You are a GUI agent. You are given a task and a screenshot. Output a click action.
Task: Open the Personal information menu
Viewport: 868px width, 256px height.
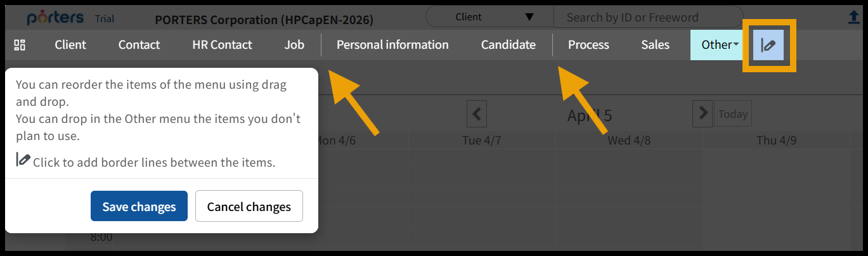click(392, 45)
